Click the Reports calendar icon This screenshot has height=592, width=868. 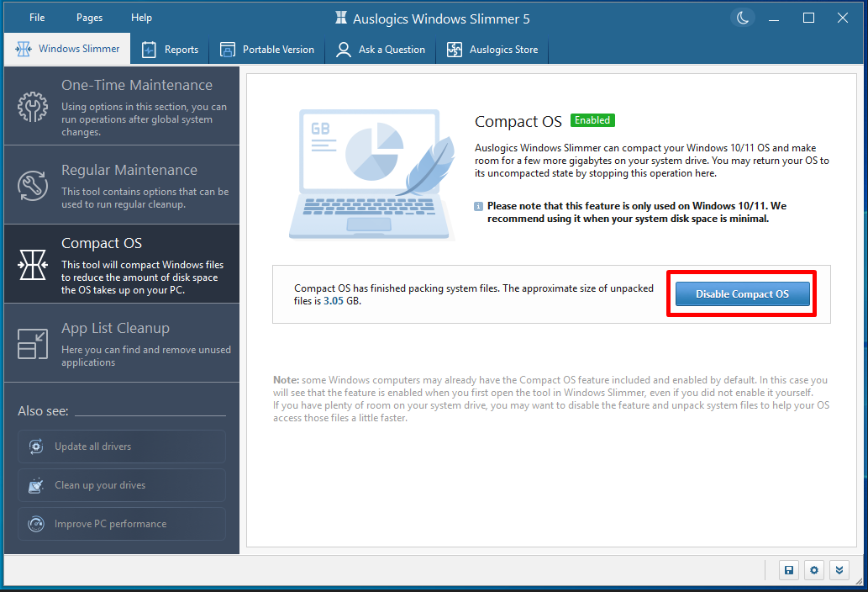click(x=149, y=50)
